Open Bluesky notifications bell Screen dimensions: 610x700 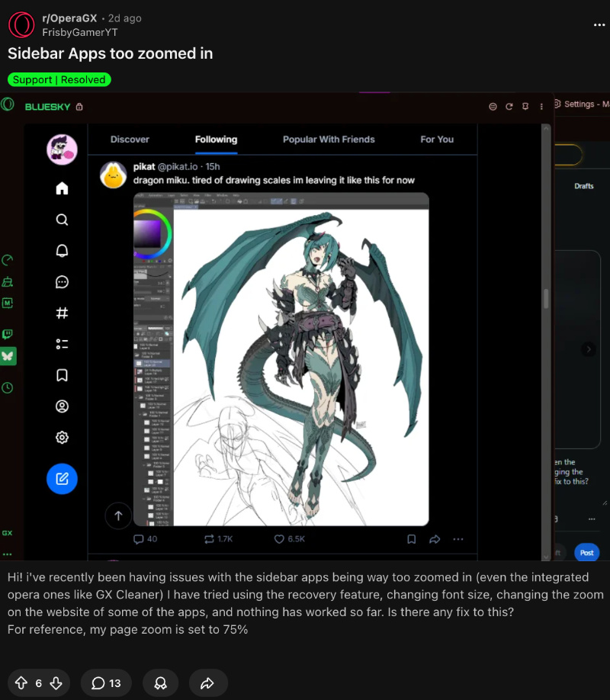(62, 251)
